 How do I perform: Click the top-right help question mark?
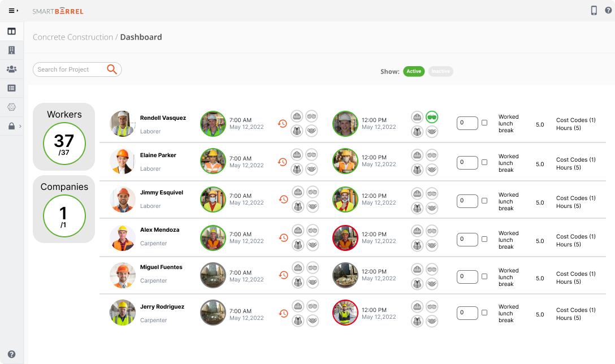tap(608, 10)
